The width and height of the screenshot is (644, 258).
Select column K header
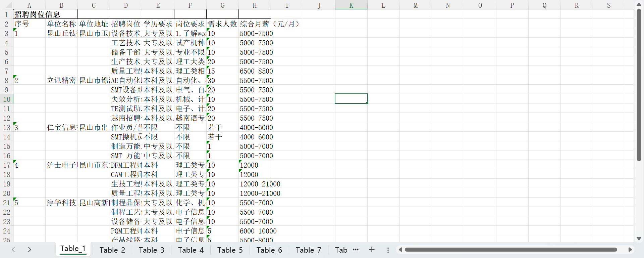coord(351,5)
